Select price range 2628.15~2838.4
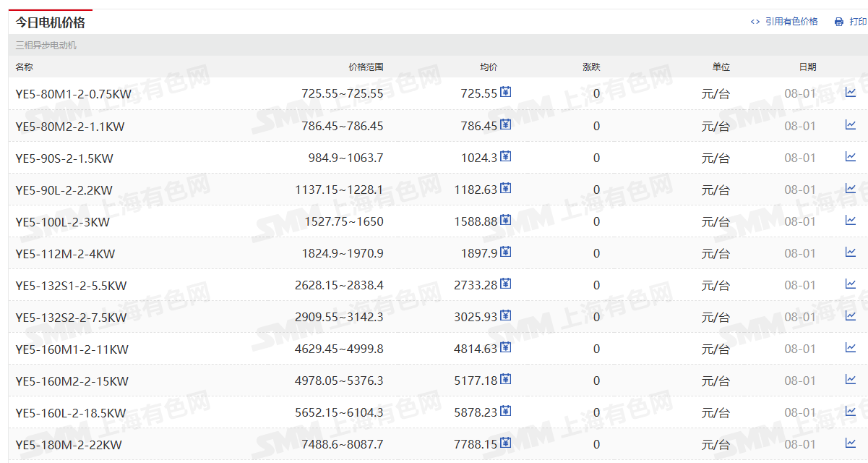This screenshot has height=463, width=868. pos(340,286)
